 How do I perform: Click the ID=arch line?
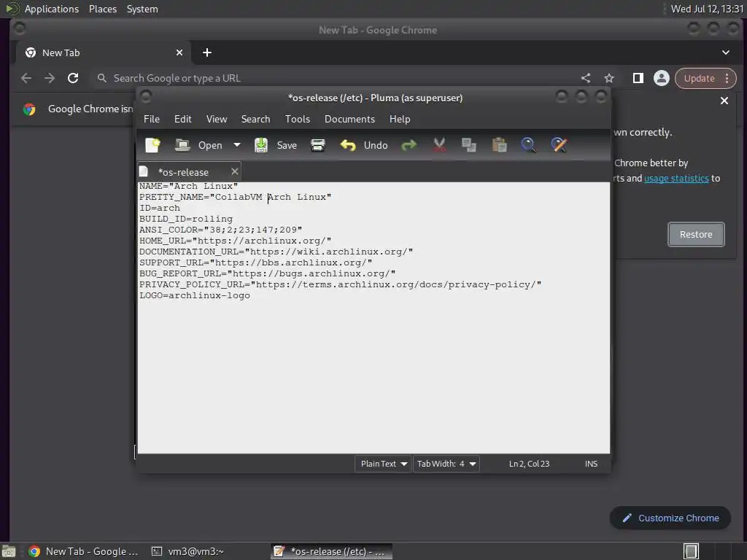(160, 208)
